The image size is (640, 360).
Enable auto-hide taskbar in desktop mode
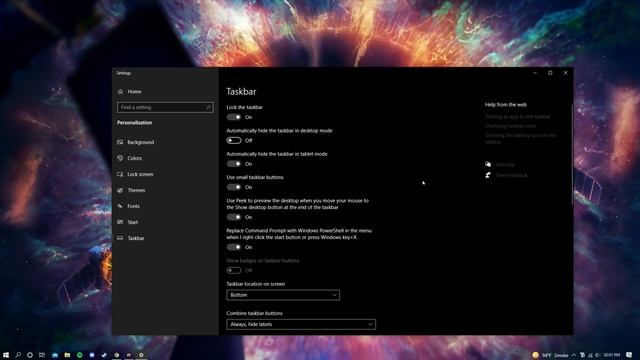234,140
